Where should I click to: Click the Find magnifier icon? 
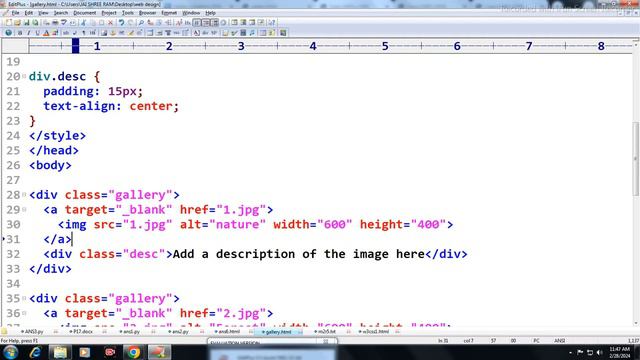141,23
